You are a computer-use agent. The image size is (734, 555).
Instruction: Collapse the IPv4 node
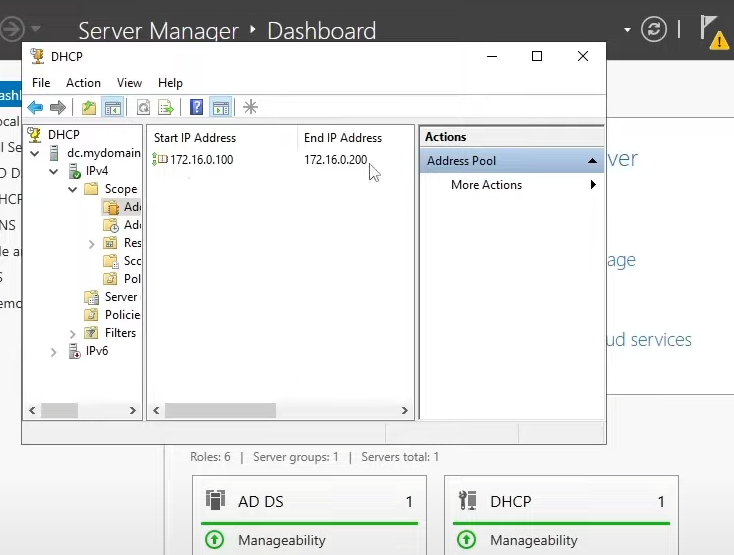[x=53, y=172]
